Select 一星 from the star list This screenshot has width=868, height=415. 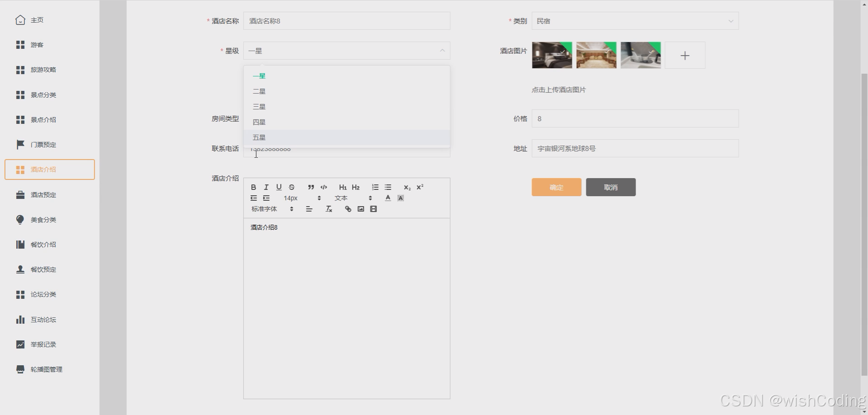347,76
